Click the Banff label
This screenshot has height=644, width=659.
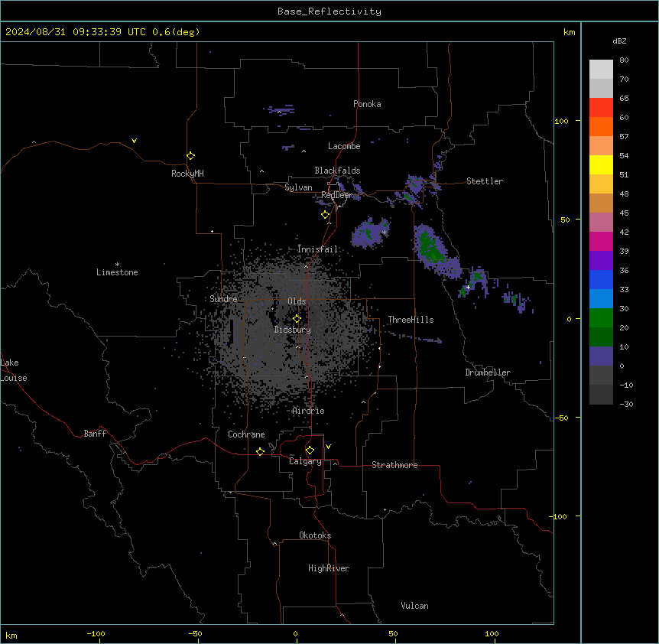[95, 434]
